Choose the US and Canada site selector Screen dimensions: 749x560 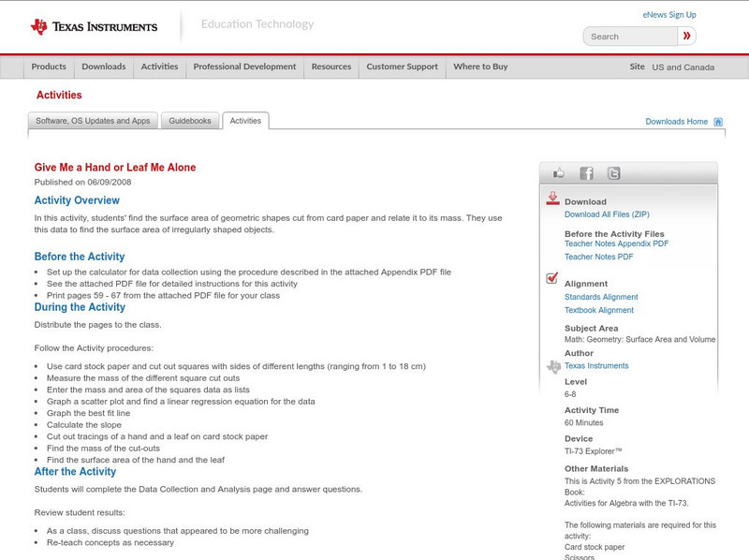tap(683, 67)
